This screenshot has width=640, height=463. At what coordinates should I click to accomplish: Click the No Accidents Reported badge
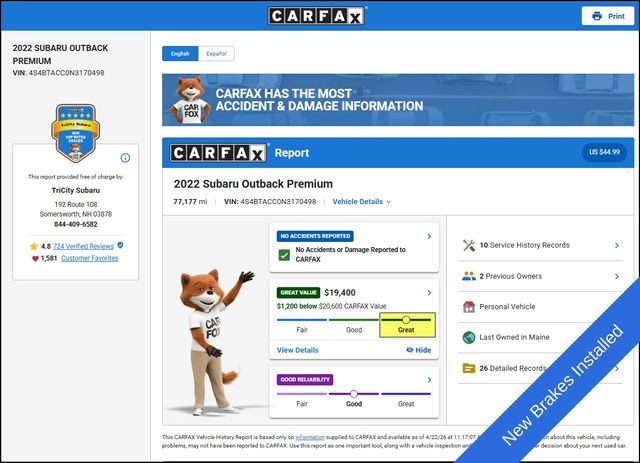(x=315, y=236)
